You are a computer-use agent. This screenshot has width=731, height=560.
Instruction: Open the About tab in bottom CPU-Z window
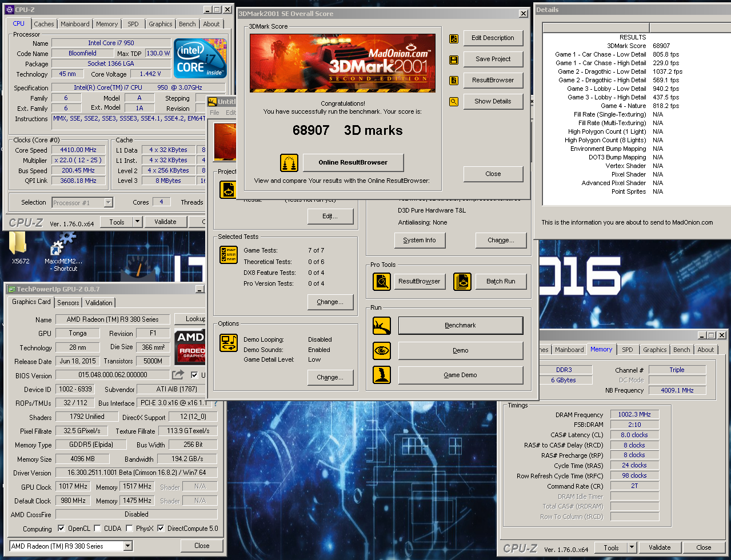(706, 350)
